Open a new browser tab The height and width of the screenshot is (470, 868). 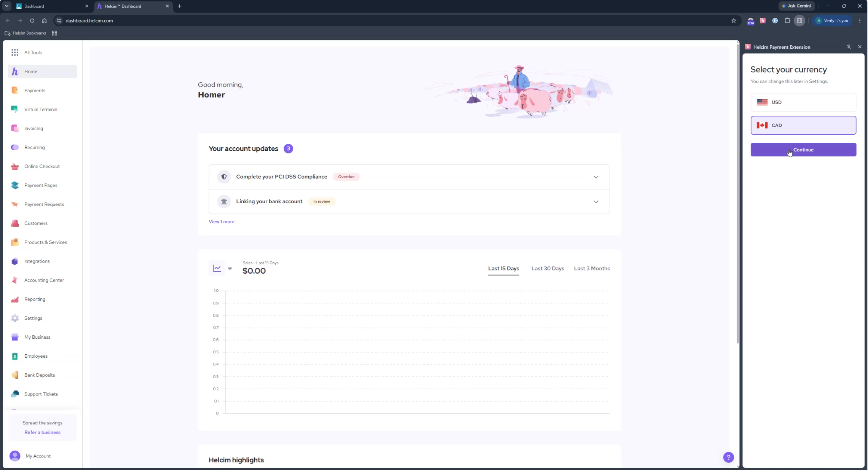(180, 6)
